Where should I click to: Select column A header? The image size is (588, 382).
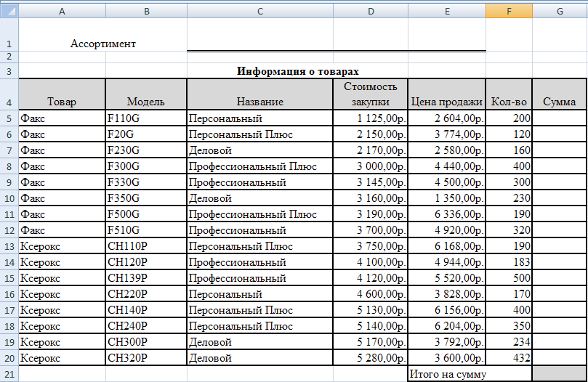pyautogui.click(x=63, y=11)
